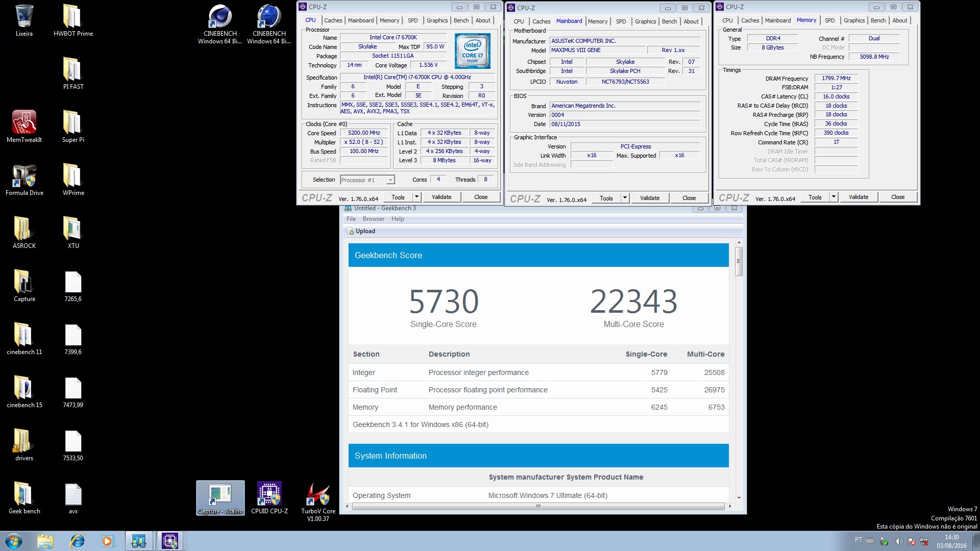The width and height of the screenshot is (980, 551).
Task: Open the Lixeira recycle bin icon
Action: 24,20
